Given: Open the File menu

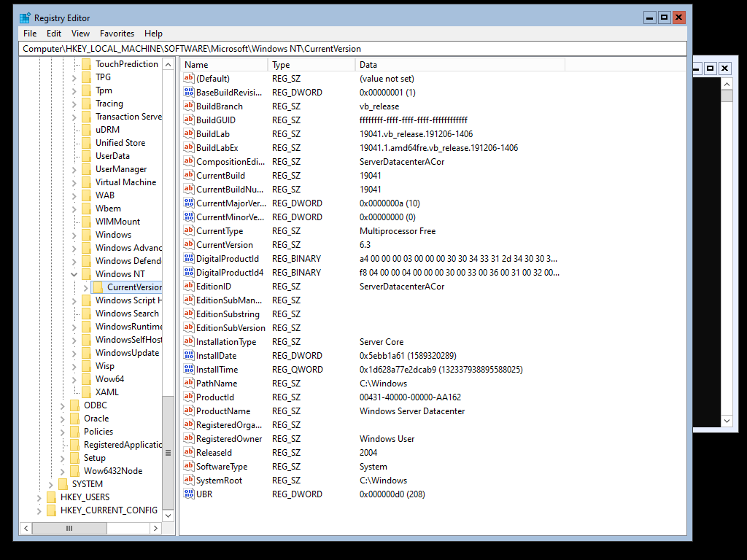Looking at the screenshot, I should coord(30,34).
